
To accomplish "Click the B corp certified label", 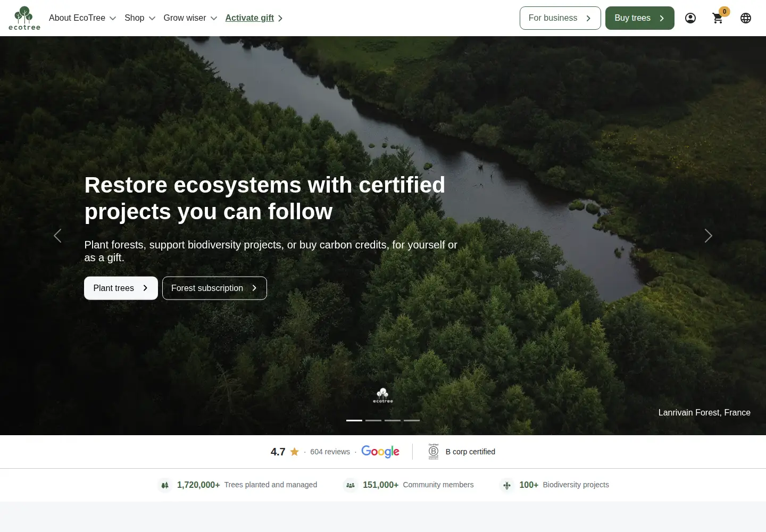I will [470, 452].
